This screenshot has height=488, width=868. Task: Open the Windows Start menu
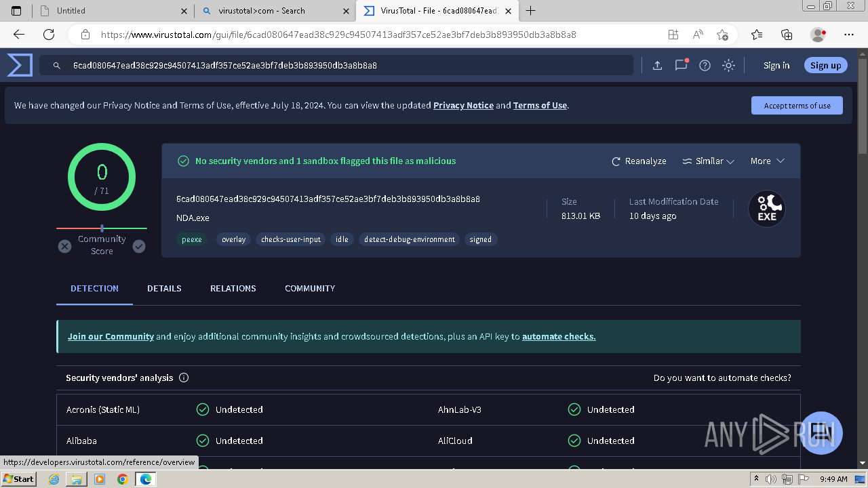click(18, 479)
